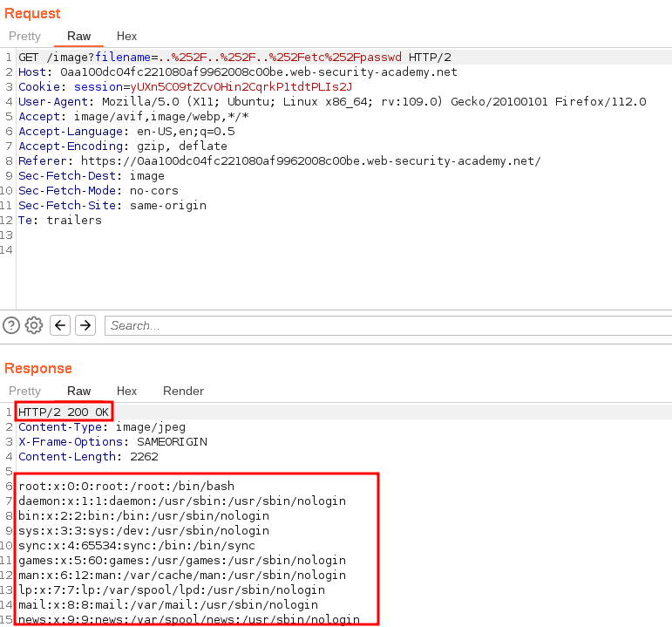Click the Sec-Fetch-Mode: no-cors line
The image size is (672, 627).
coord(98,191)
